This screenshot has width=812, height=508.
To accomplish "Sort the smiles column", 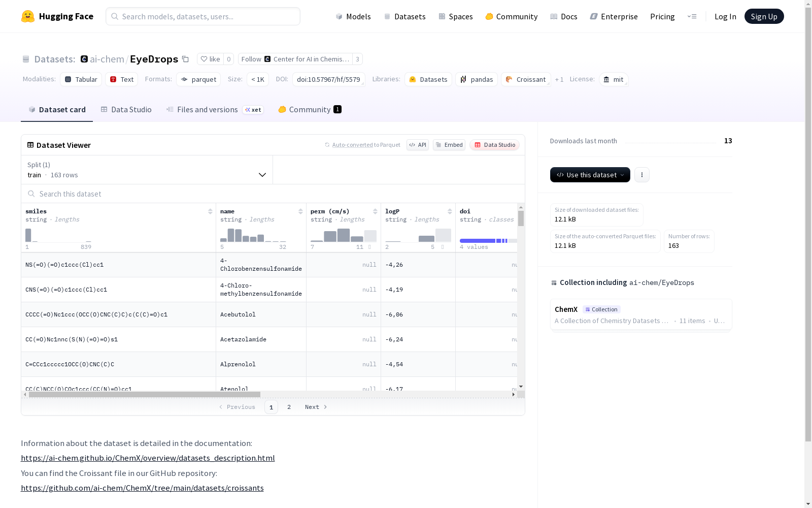I will (x=210, y=211).
